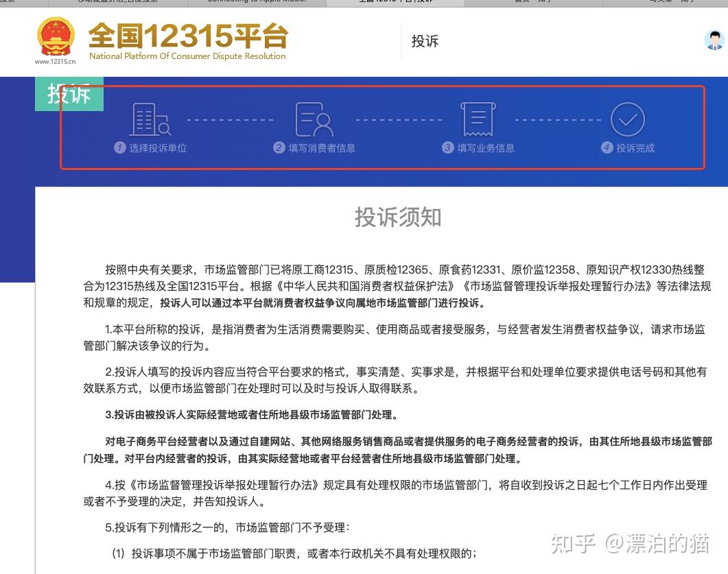Open the user avatar profile icon

click(x=714, y=40)
